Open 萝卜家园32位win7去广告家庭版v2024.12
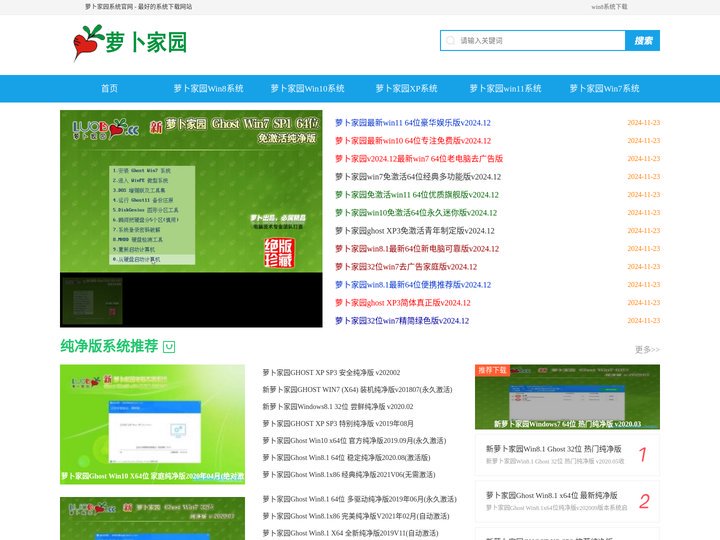This screenshot has height=540, width=720. point(406,267)
